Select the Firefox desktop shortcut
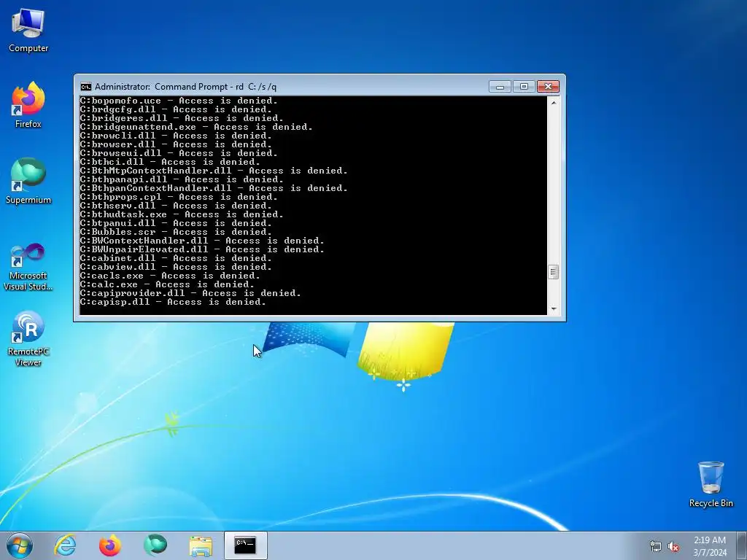Screen dimensions: 747x560 tap(28, 105)
